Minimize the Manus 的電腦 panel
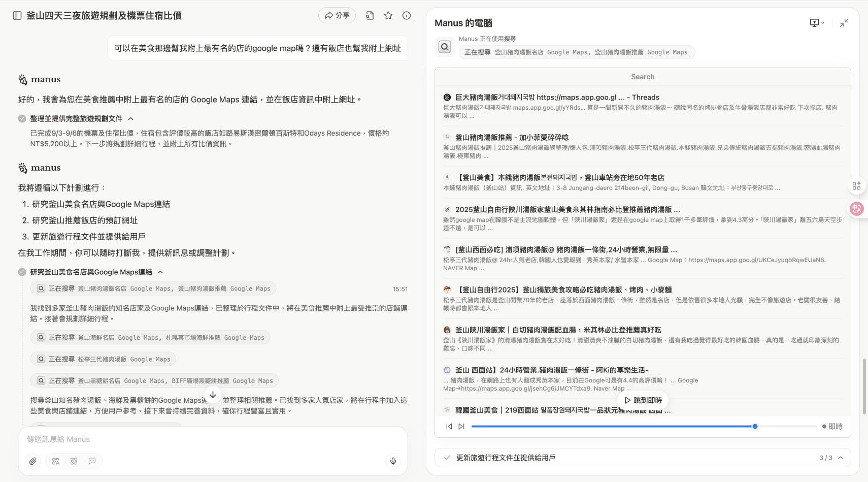This screenshot has width=868, height=482. tap(844, 23)
